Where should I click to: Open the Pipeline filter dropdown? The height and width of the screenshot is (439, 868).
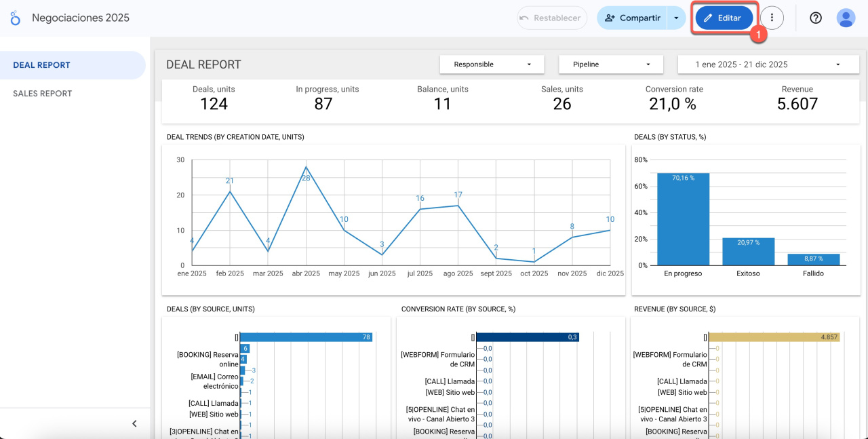coord(610,64)
